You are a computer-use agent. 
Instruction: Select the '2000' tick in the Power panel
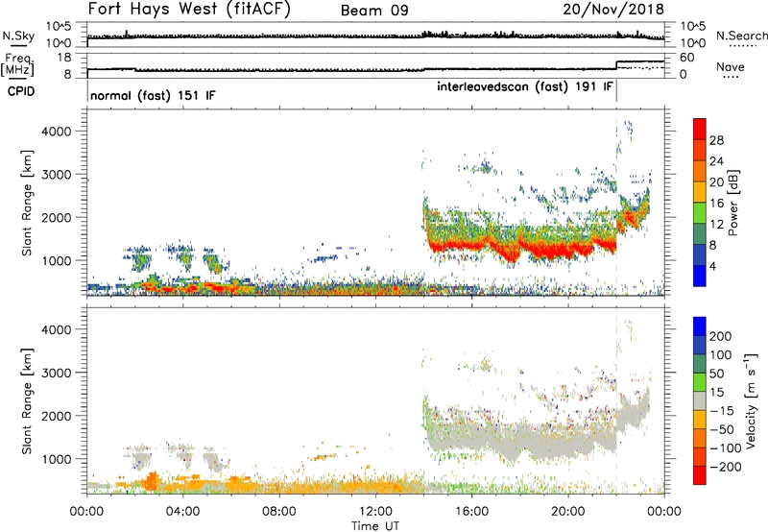pyautogui.click(x=57, y=217)
